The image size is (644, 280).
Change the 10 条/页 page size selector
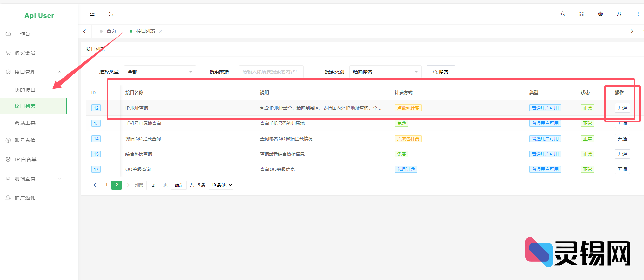(x=221, y=185)
